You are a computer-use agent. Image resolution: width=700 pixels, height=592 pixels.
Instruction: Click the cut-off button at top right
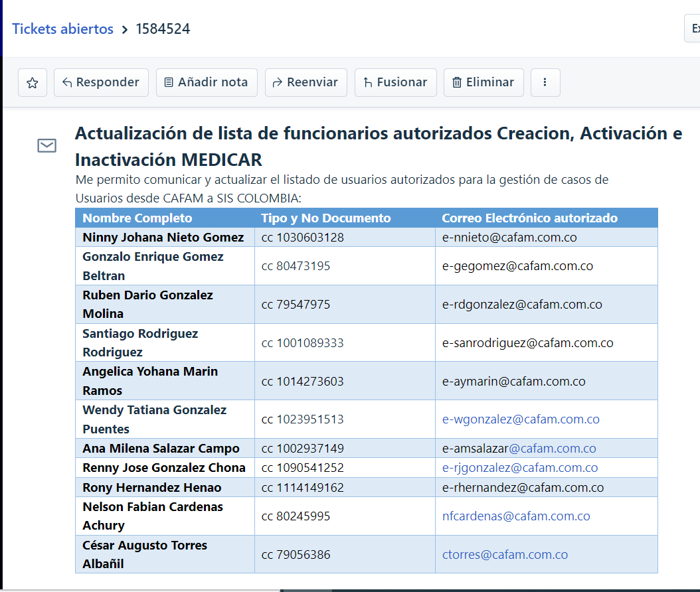click(693, 28)
